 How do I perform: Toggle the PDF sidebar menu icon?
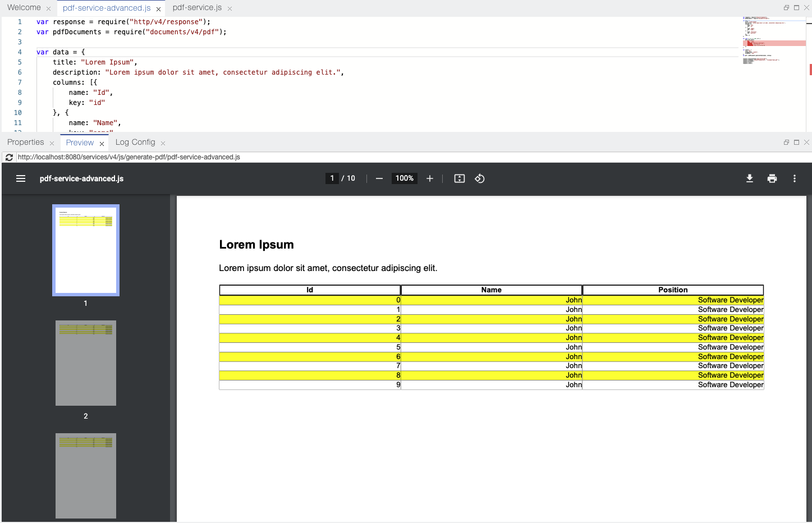(21, 178)
